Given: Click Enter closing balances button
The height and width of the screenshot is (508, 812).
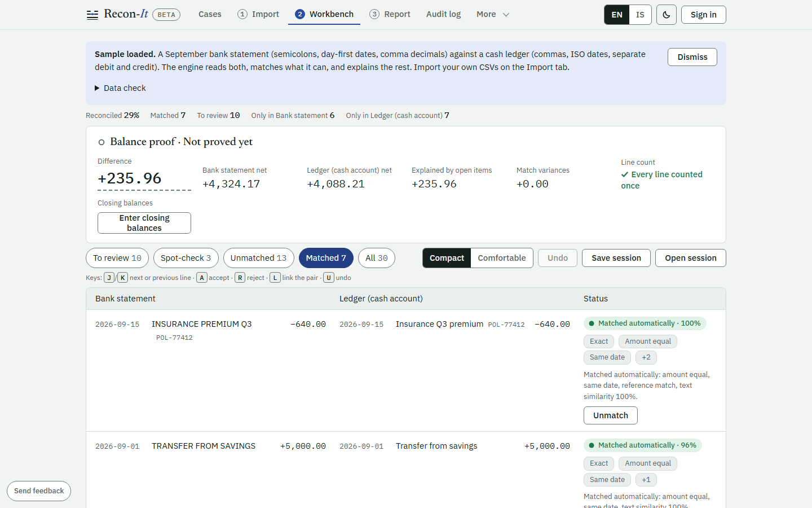Looking at the screenshot, I should [x=144, y=223].
